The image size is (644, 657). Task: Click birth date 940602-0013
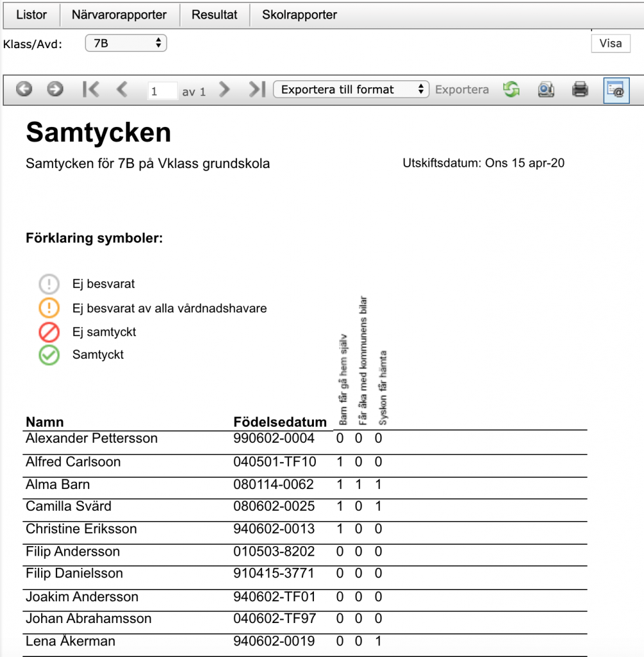(274, 529)
